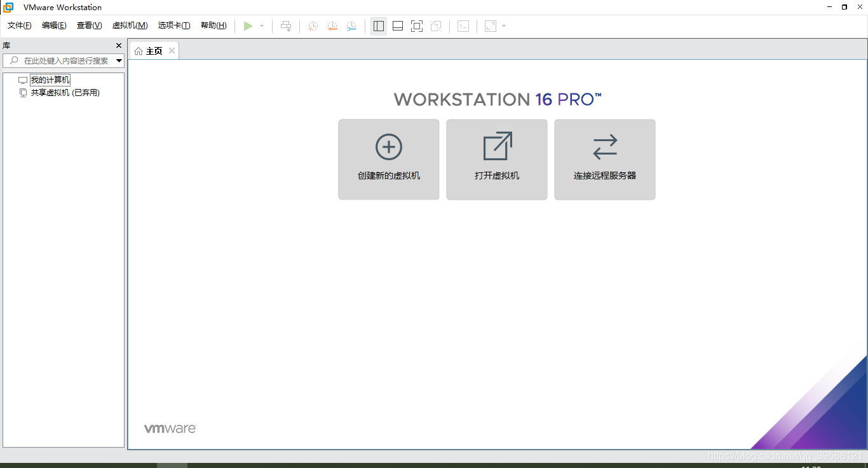Viewport: 868px width, 468px height.
Task: Select 我的计算机 in the library tree
Action: point(50,79)
